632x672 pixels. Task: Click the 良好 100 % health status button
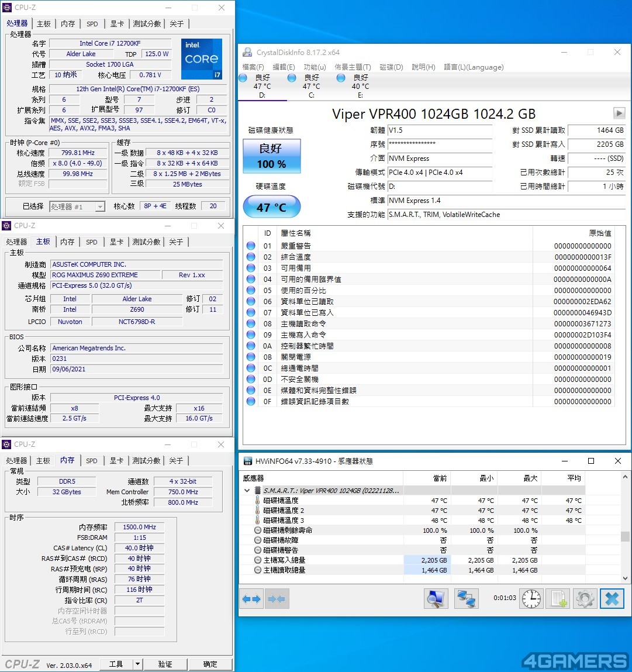point(272,156)
